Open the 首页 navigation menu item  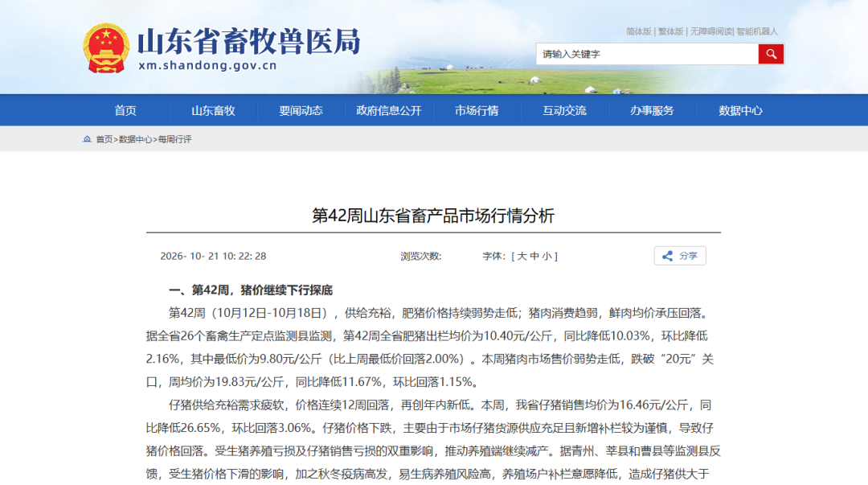tap(125, 110)
